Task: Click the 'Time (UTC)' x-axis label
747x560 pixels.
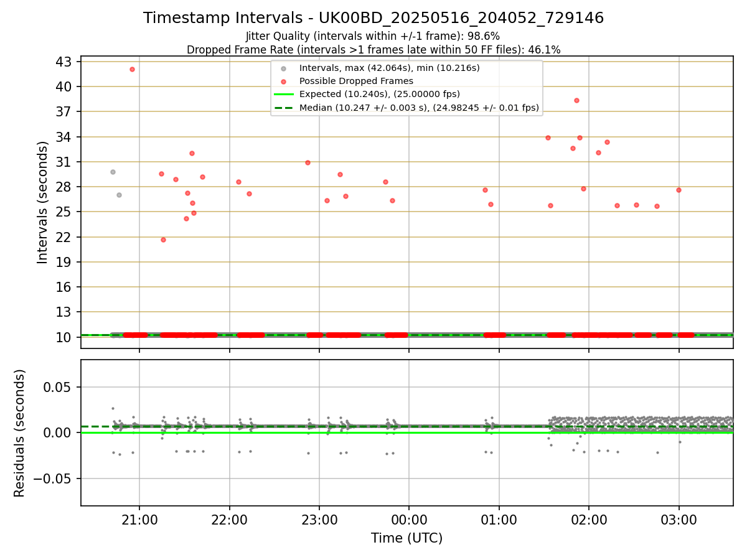Action: (406, 538)
